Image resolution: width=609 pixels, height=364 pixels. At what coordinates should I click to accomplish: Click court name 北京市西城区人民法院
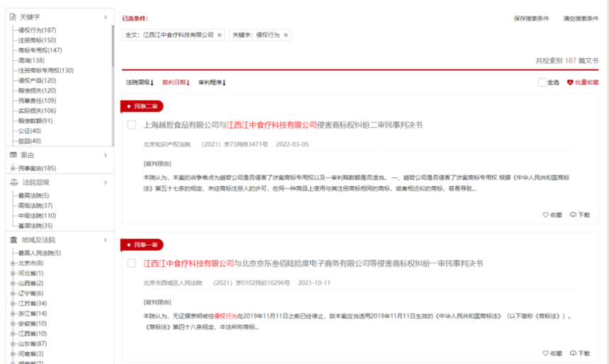tap(173, 283)
